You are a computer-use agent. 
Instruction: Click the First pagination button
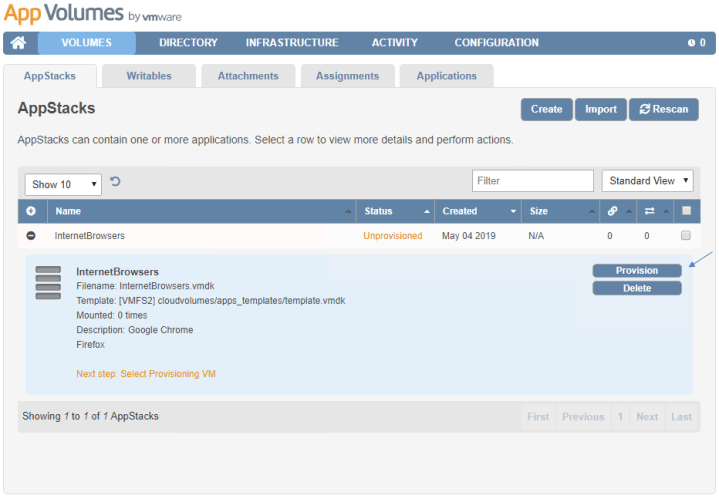click(538, 416)
